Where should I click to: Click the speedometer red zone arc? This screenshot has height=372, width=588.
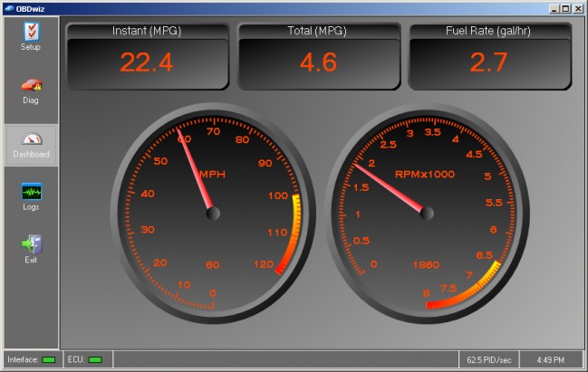pos(294,234)
